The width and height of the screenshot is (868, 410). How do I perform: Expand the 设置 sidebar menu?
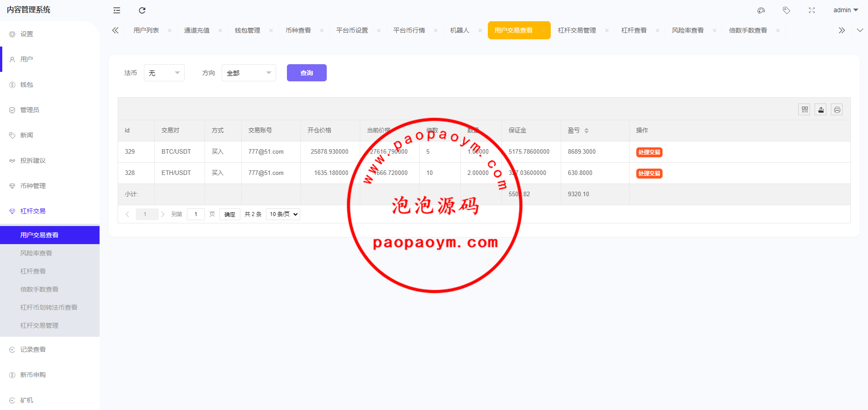coord(50,34)
